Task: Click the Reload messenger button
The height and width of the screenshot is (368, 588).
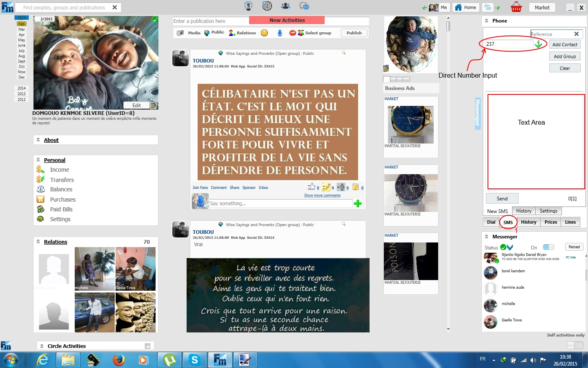Action: 574,247
